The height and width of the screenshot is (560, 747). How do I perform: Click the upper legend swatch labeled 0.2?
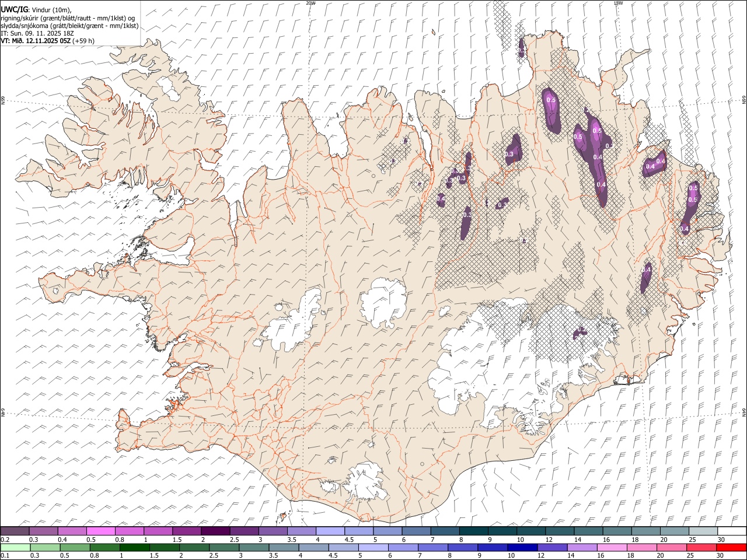coord(15,531)
